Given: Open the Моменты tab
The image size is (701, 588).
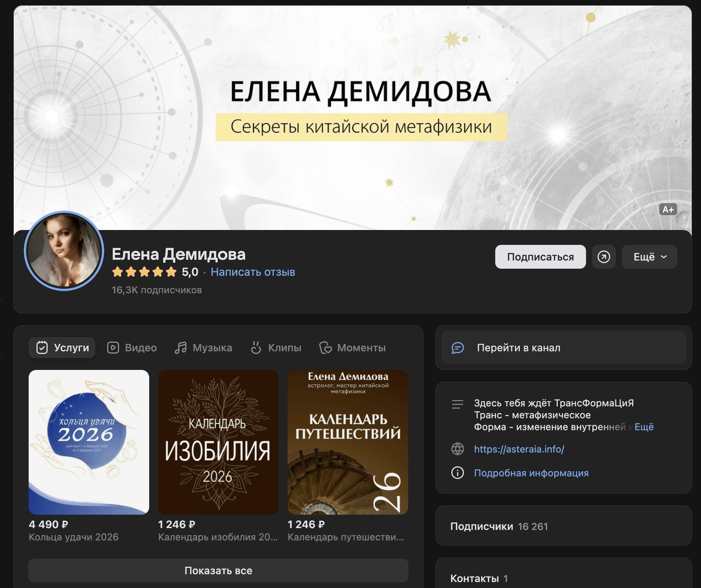Looking at the screenshot, I should [x=352, y=348].
